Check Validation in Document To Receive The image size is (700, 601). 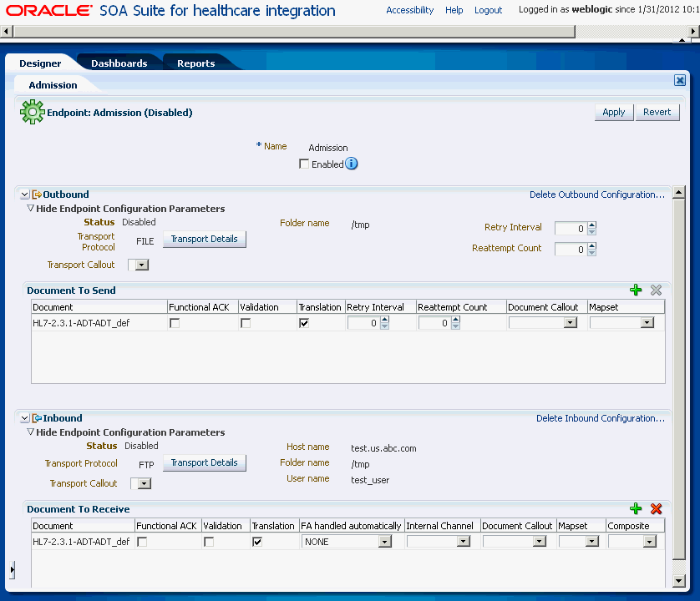point(209,542)
